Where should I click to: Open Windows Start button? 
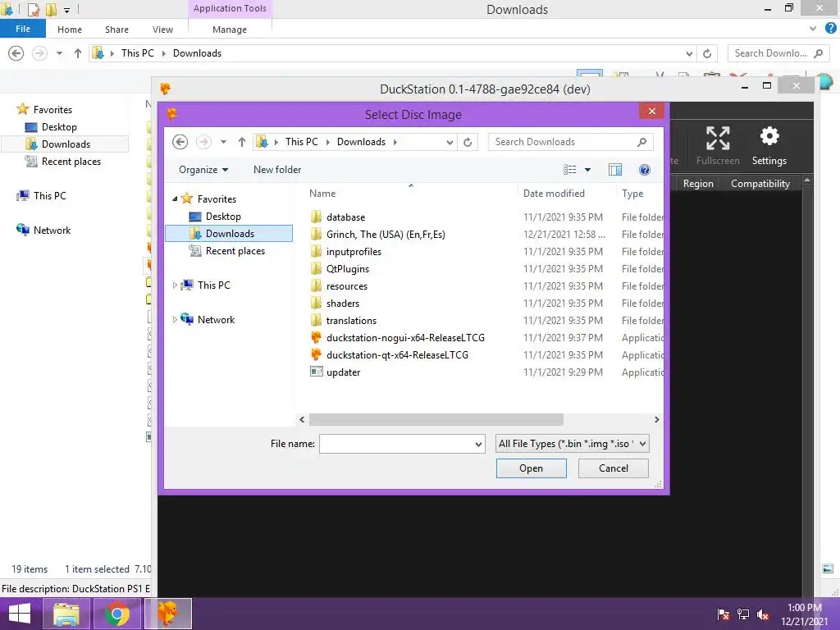pos(20,614)
